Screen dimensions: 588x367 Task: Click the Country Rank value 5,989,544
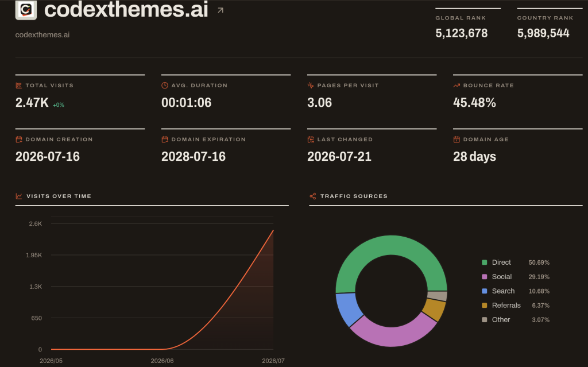(543, 33)
